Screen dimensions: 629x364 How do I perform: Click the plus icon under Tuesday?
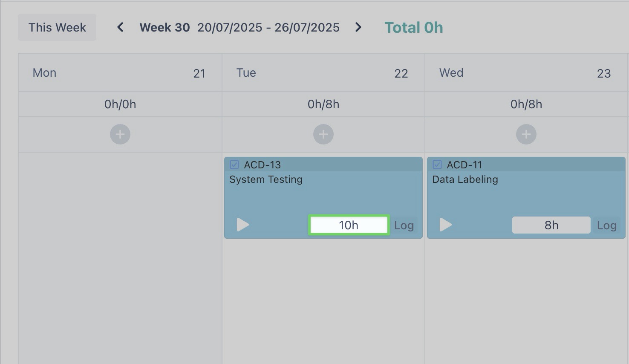tap(323, 135)
